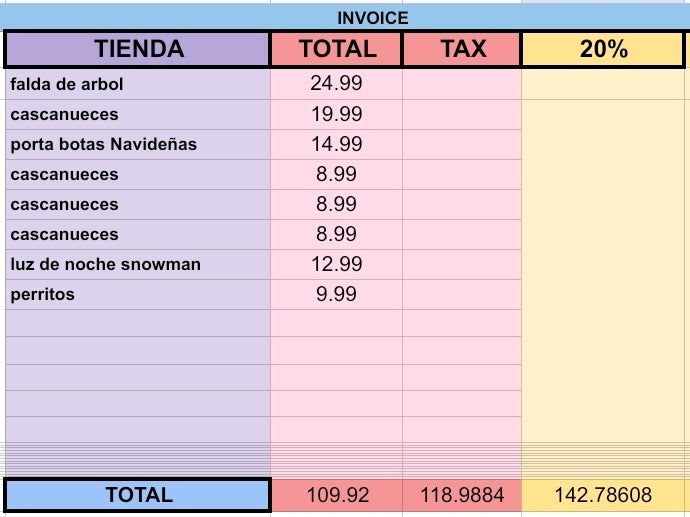The height and width of the screenshot is (517, 690).
Task: Select the 20% header cell
Action: (604, 49)
